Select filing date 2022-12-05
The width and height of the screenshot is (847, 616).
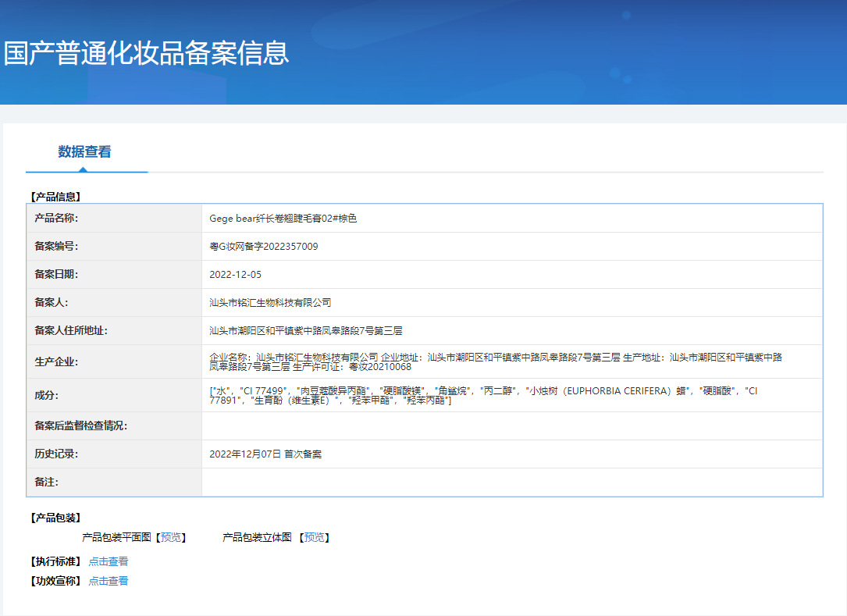[x=236, y=275]
